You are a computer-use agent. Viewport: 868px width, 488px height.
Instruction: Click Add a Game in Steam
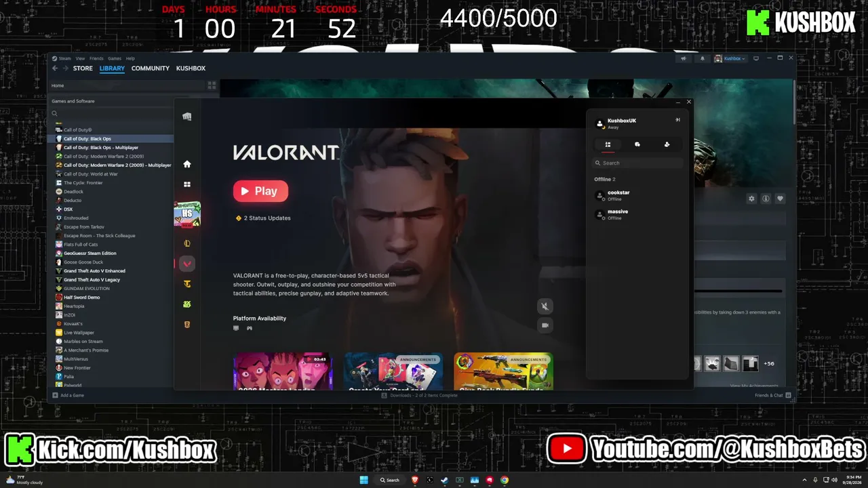pyautogui.click(x=68, y=395)
